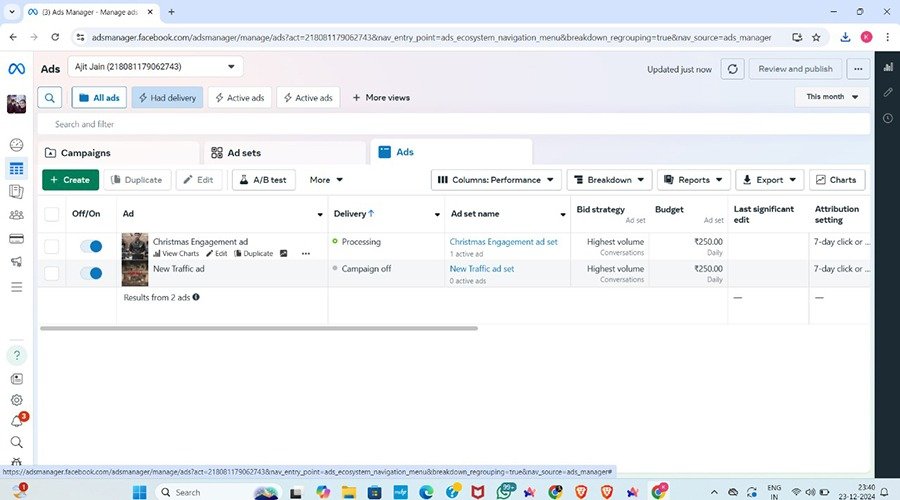Screen dimensions: 900x500
Task: Open the settings gear in sidebar
Action: click(17, 400)
